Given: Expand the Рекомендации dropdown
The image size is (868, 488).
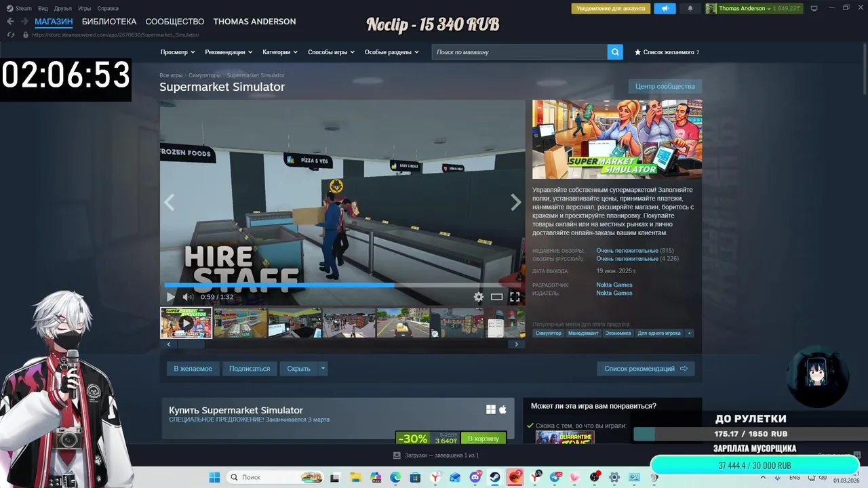Looking at the screenshot, I should tap(229, 52).
